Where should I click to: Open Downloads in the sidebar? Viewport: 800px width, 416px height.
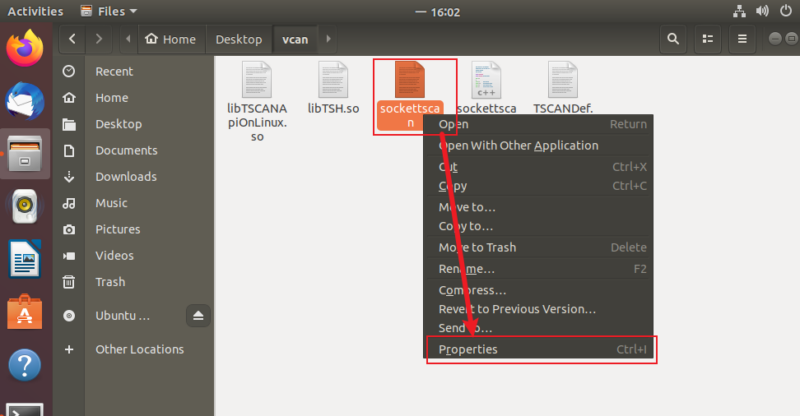pyautogui.click(x=125, y=176)
